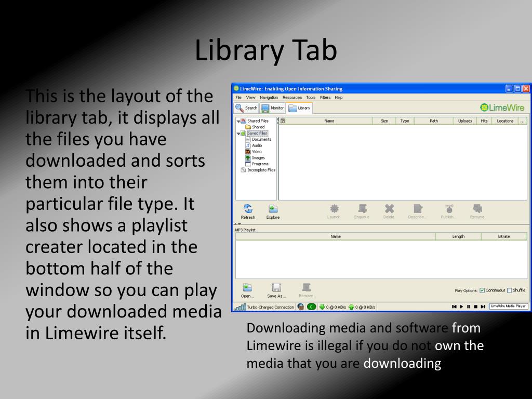The image size is (532, 399).
Task: Open the column chooser ellipsis header
Action: (x=523, y=121)
